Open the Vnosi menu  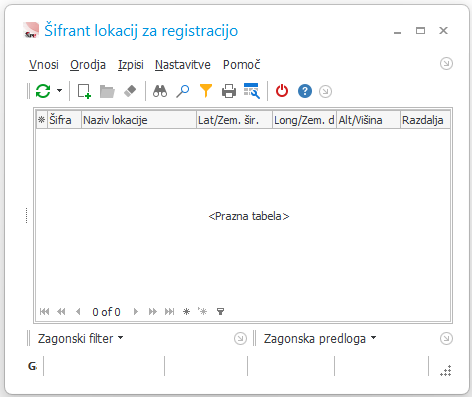(44, 65)
